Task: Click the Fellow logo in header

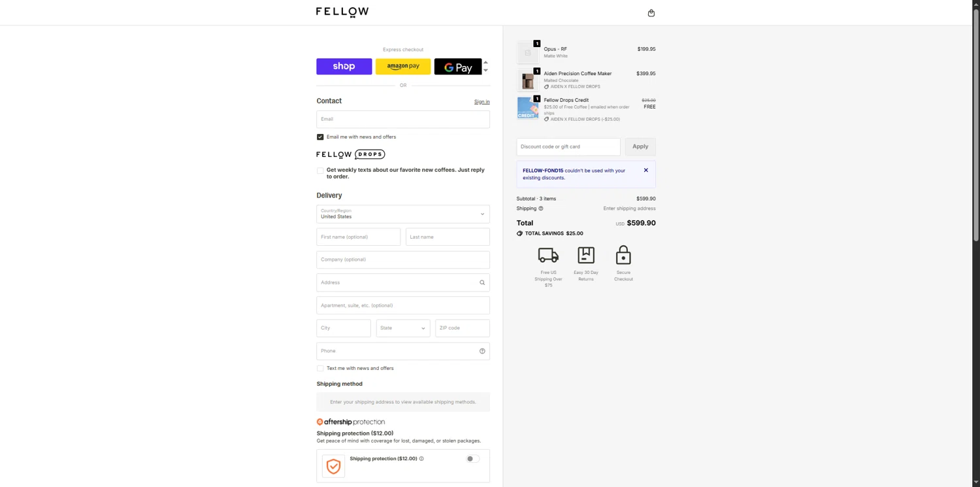Action: [342, 12]
